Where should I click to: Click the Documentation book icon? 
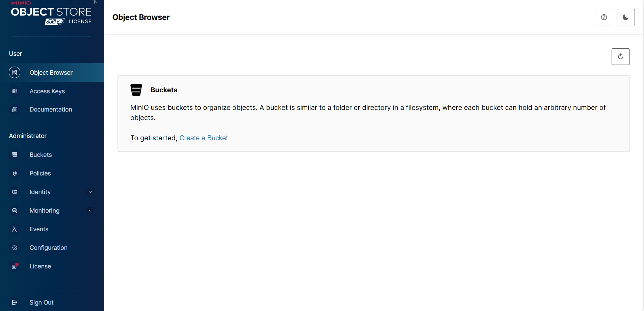click(x=15, y=110)
